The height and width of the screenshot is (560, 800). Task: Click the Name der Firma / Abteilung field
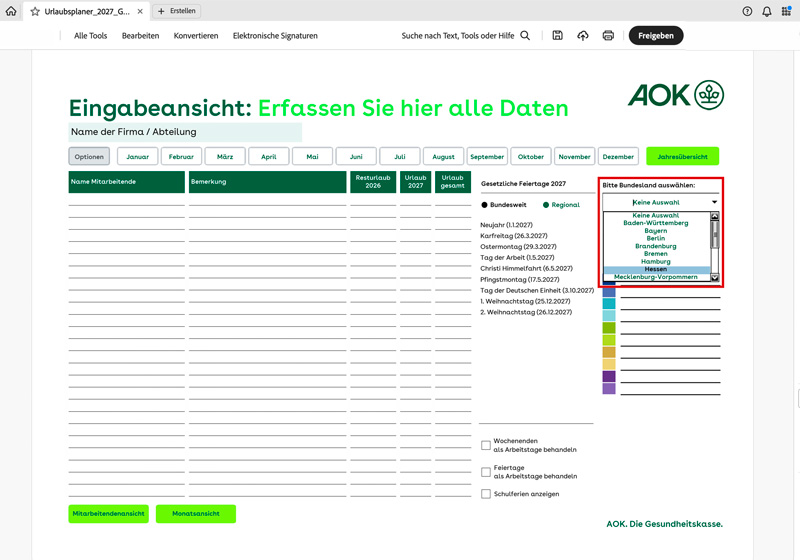[185, 132]
